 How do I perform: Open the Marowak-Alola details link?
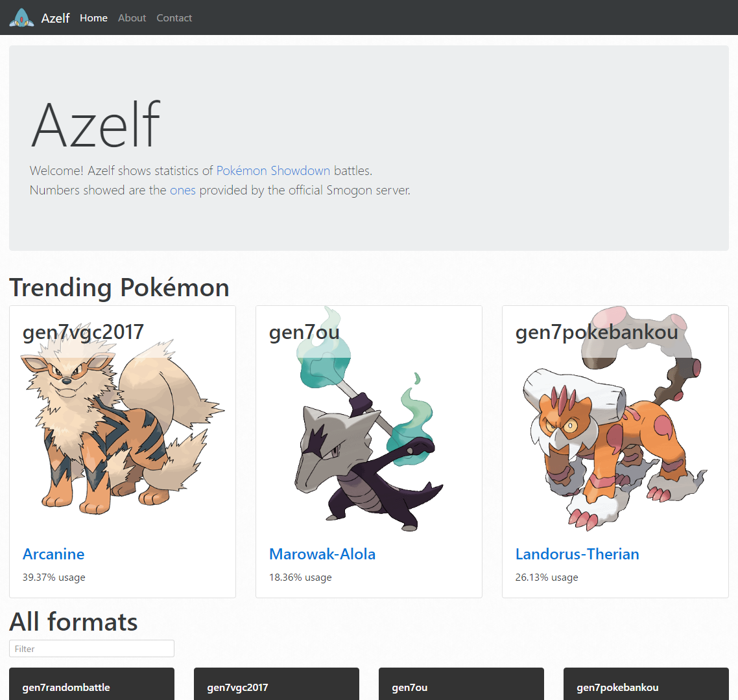pyautogui.click(x=322, y=554)
